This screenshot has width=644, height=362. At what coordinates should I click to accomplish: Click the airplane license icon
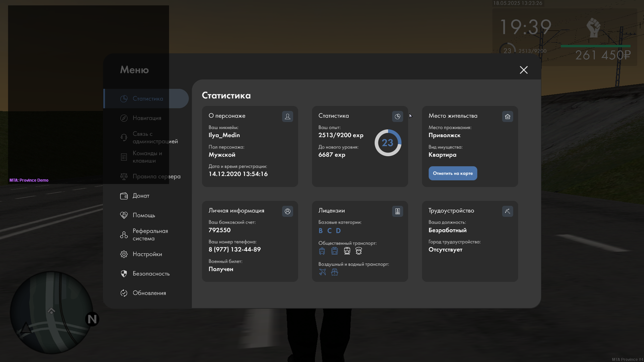323,272
